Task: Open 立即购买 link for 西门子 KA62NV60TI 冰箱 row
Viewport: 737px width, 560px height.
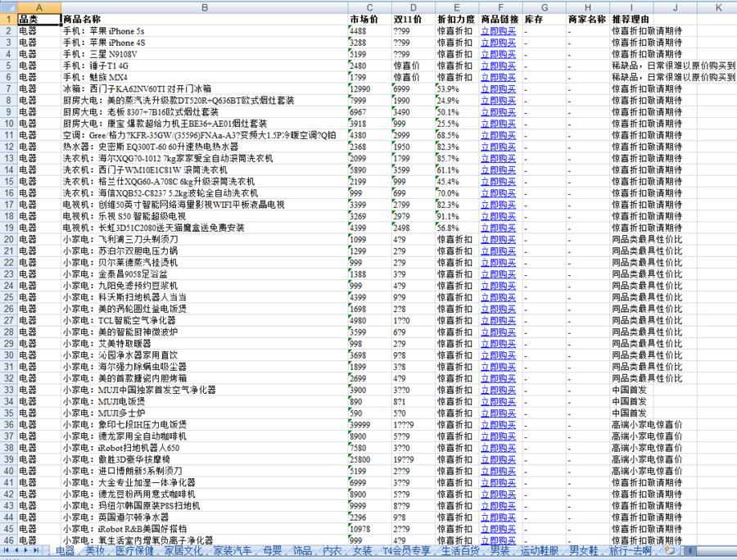Action: 498,88
